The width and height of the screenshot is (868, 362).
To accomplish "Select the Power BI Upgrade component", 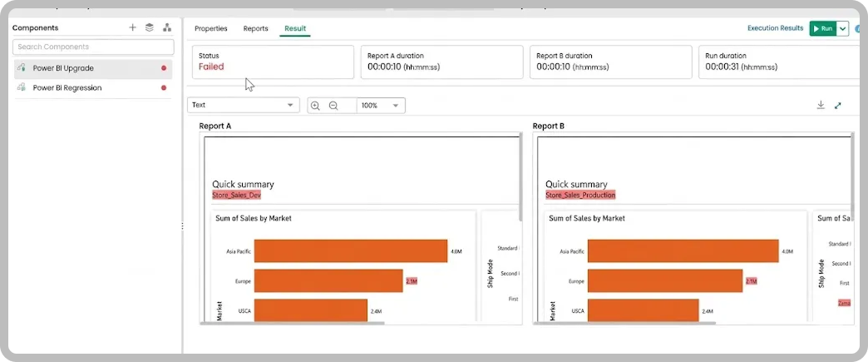I will 93,68.
